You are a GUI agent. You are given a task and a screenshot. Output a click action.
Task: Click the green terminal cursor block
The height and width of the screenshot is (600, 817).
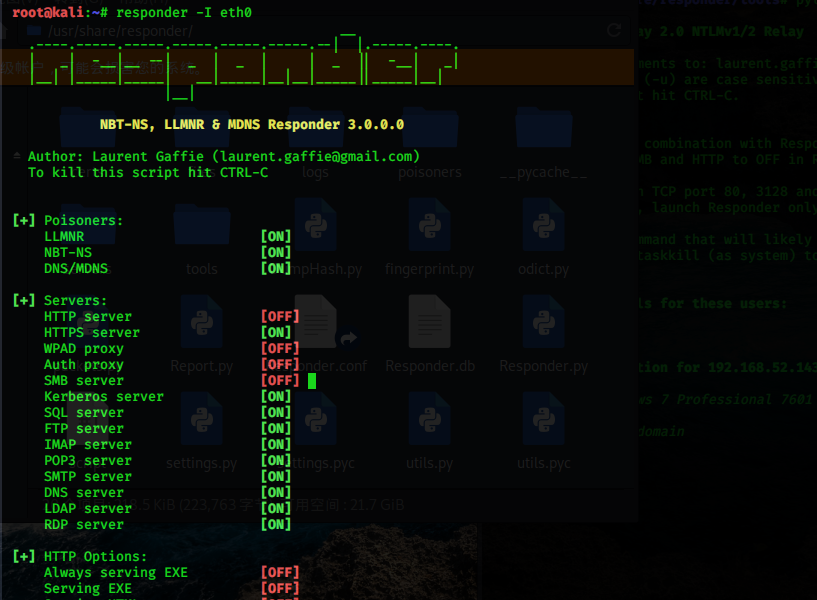(312, 381)
